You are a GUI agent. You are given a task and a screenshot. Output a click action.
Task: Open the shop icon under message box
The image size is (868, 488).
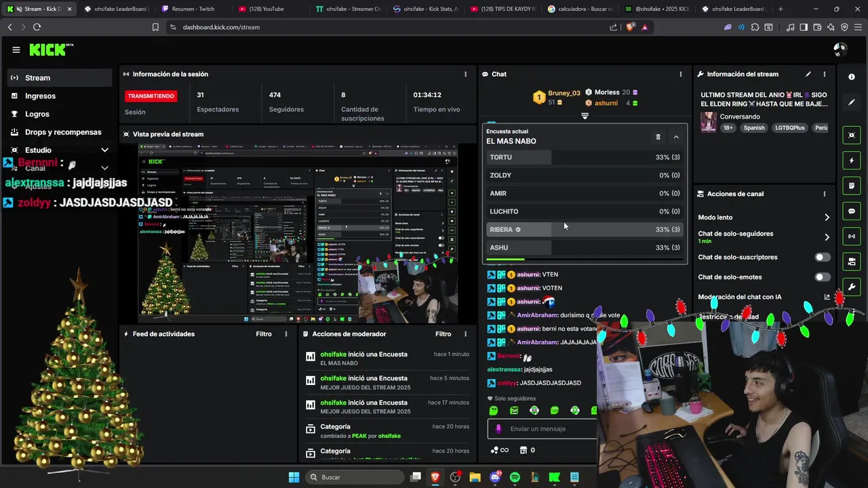(523, 450)
